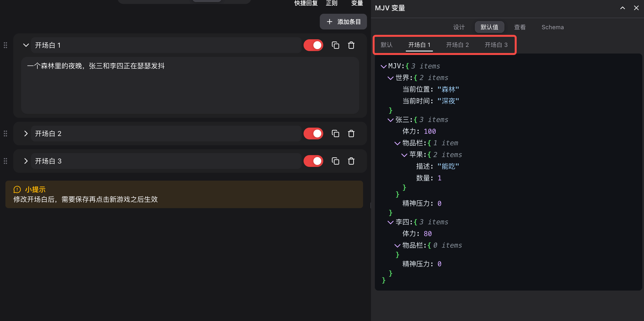Collapse the 世界 tree node
This screenshot has width=644, height=321.
tap(390, 78)
